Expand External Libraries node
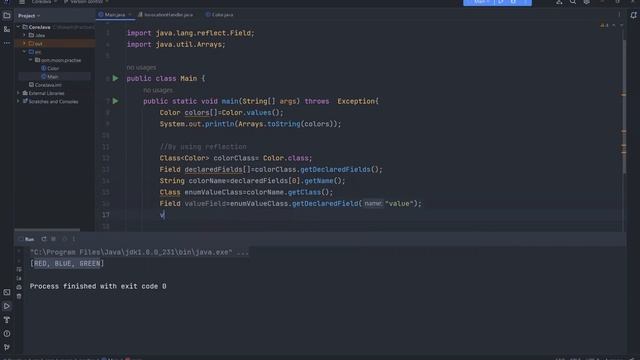The image size is (640, 360). 18,93
